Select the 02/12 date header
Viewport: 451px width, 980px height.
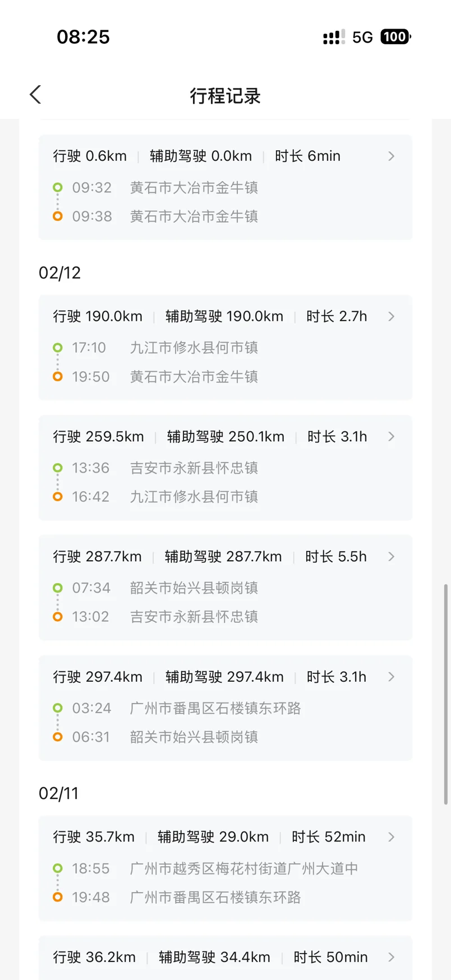[x=60, y=273]
